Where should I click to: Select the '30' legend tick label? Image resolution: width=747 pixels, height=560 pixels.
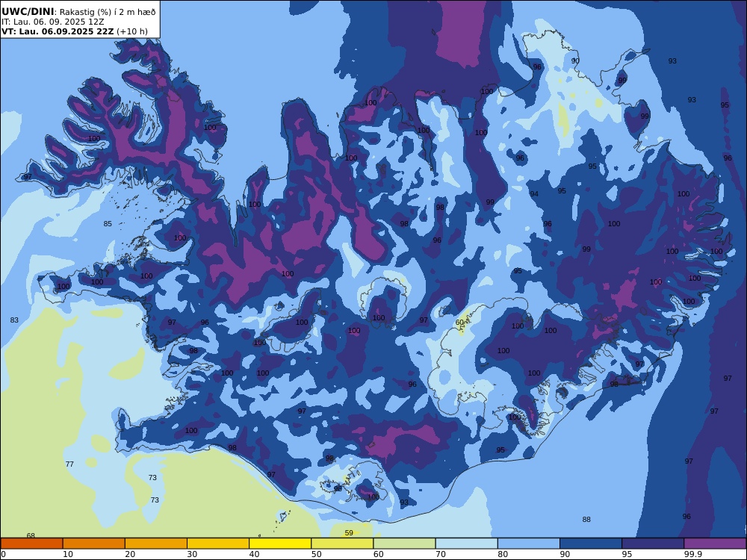pyautogui.click(x=192, y=554)
